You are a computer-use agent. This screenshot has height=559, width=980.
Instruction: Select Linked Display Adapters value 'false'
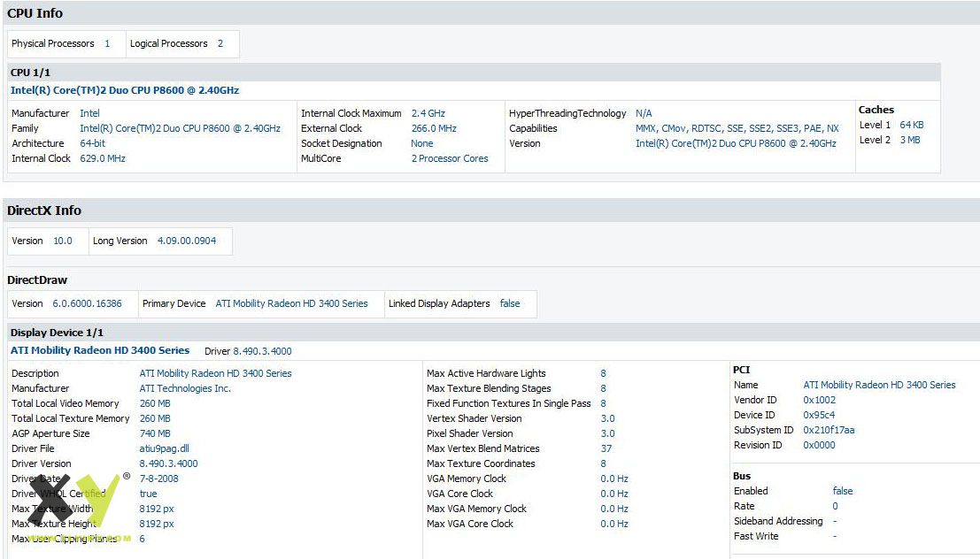pos(509,303)
